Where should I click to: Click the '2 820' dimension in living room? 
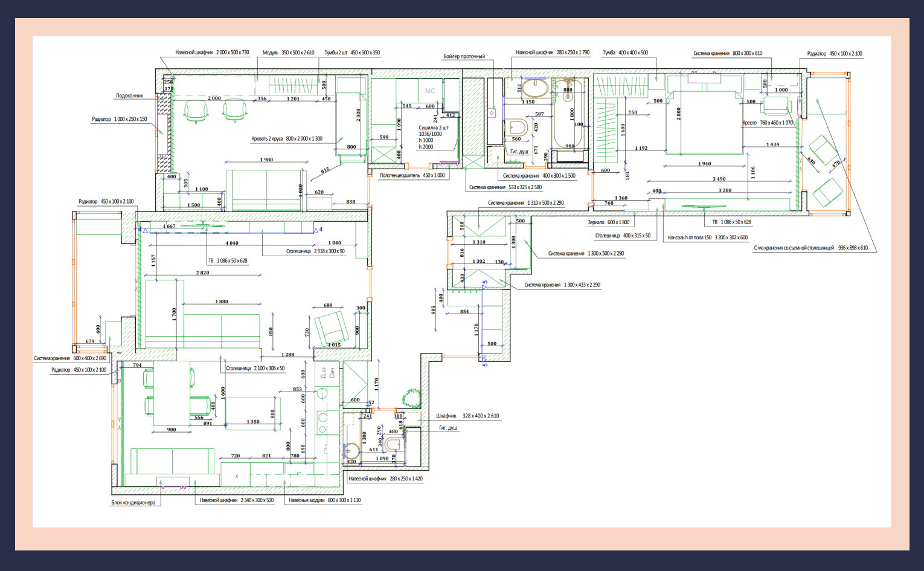202,273
